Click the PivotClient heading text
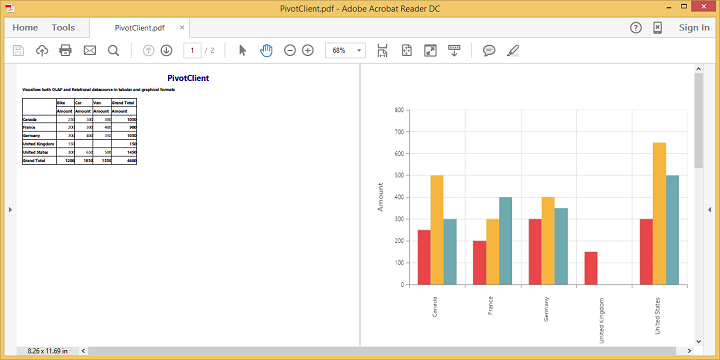Image resolution: width=720 pixels, height=360 pixels. pyautogui.click(x=188, y=79)
